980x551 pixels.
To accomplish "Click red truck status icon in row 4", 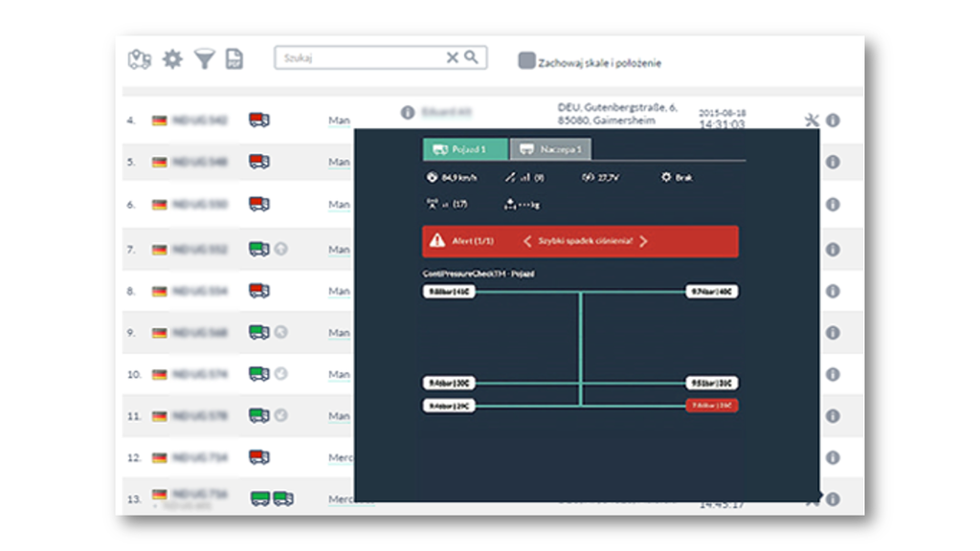I will (259, 120).
